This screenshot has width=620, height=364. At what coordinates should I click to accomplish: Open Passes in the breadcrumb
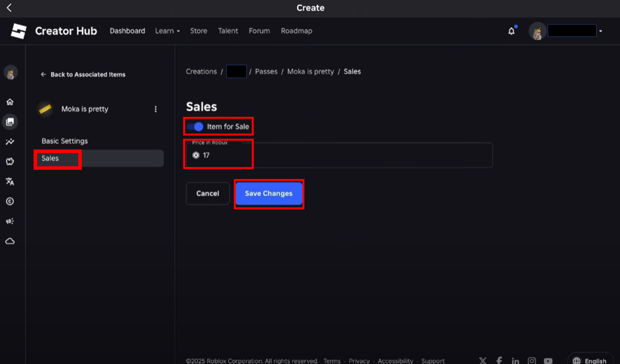[266, 72]
